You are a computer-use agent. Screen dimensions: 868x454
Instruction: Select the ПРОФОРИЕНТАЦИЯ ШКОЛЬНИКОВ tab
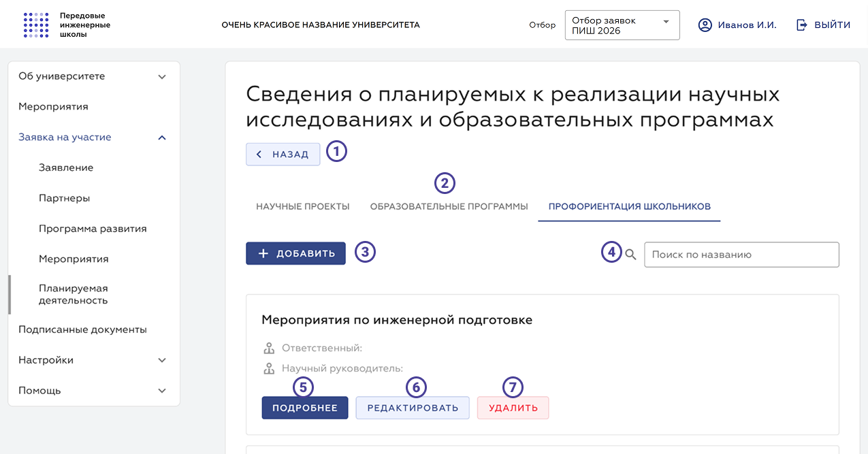(630, 206)
